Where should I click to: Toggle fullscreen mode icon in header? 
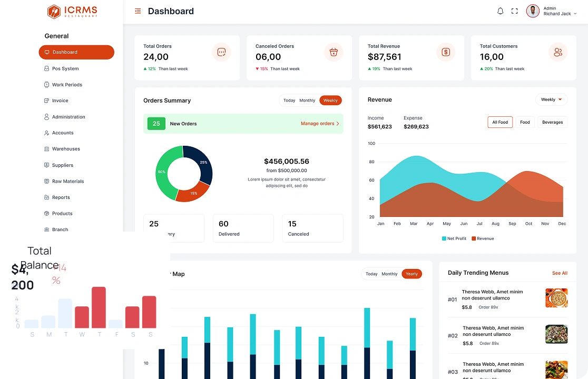coord(514,11)
